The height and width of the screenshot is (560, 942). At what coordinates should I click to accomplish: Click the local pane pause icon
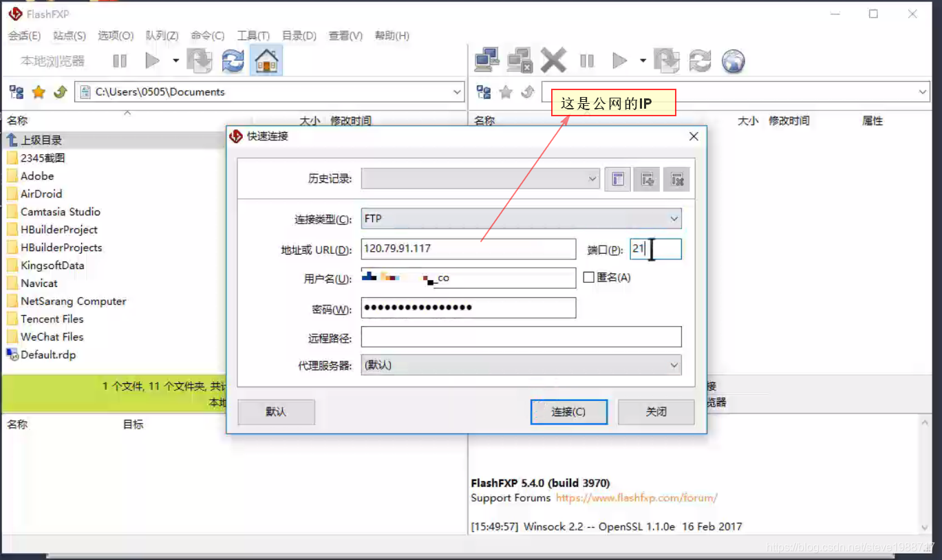pos(120,61)
